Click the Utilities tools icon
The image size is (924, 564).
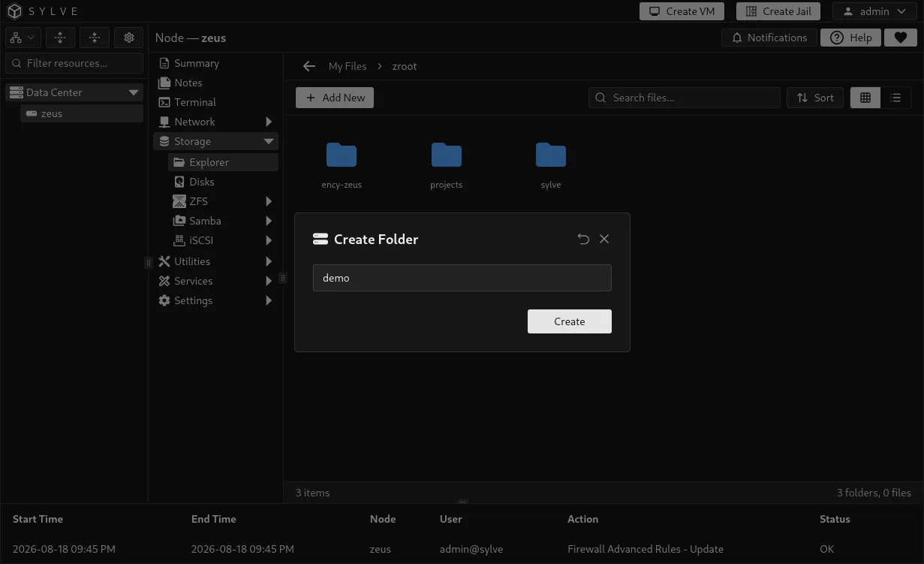click(x=164, y=261)
